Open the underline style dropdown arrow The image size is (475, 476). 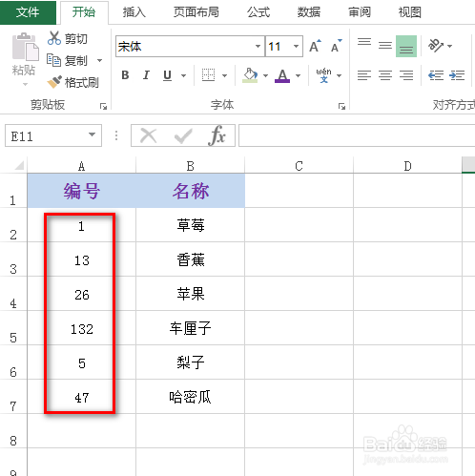click(x=183, y=75)
